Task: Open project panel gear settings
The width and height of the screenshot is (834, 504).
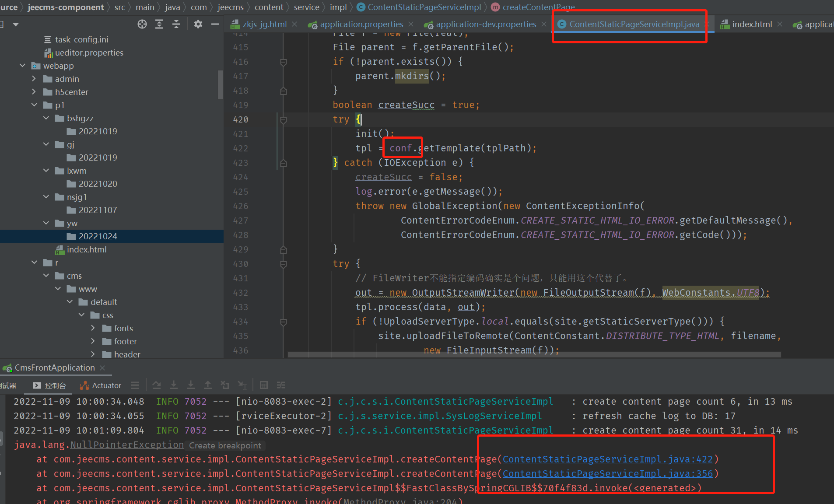Action: 198,24
